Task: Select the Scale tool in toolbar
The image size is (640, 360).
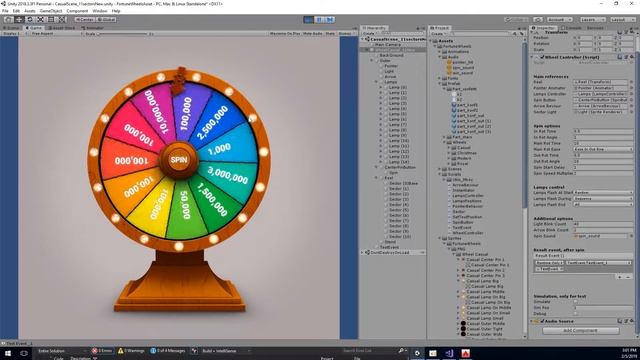Action: click(40, 19)
